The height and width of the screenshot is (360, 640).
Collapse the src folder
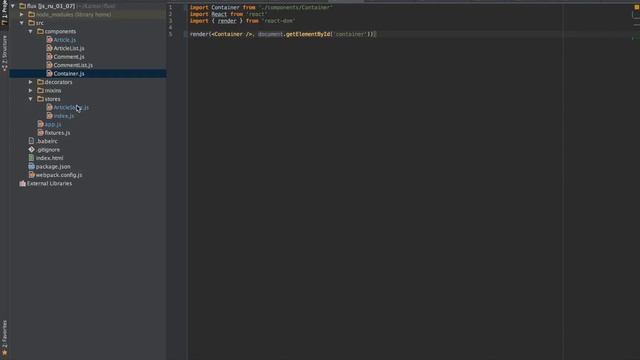tap(22, 23)
